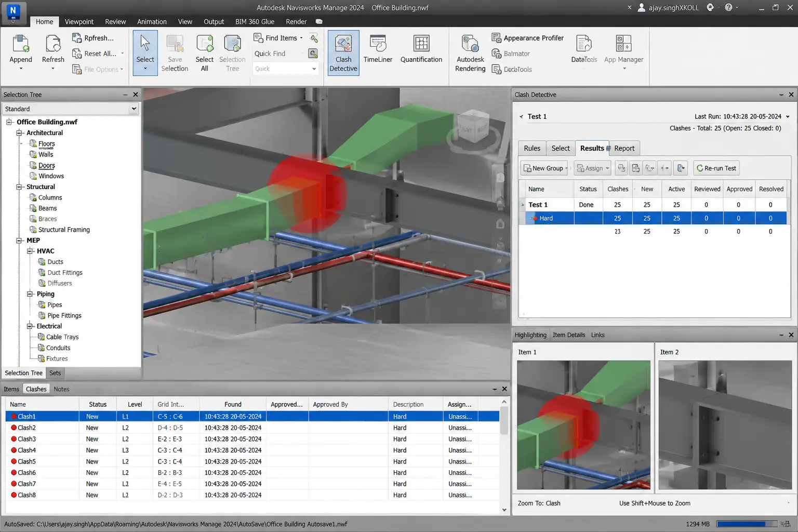Image resolution: width=798 pixels, height=532 pixels.
Task: Click the Quick Find search icon
Action: coord(313,54)
